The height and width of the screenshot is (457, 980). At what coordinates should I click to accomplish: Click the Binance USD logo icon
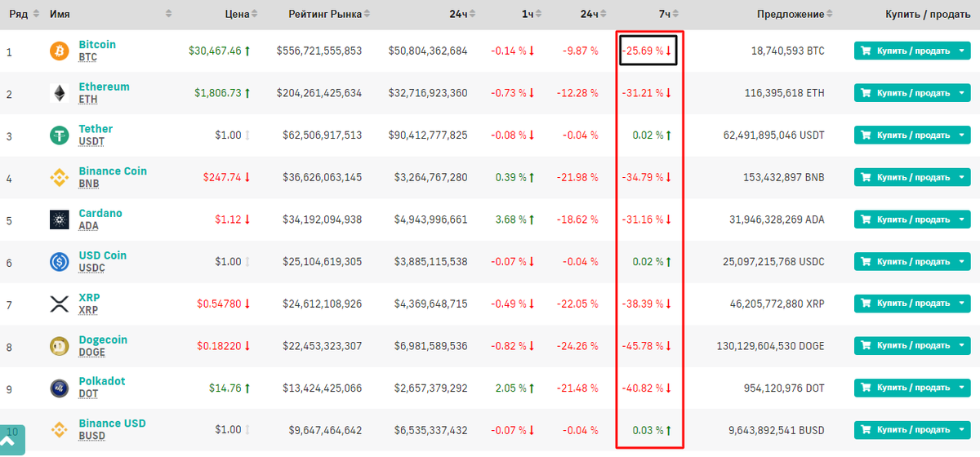(59, 430)
